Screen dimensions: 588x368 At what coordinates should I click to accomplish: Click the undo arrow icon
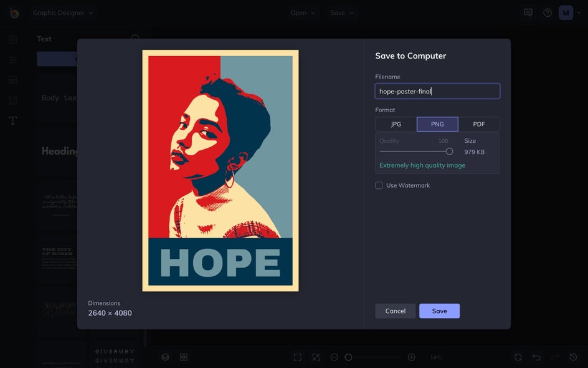coord(537,357)
